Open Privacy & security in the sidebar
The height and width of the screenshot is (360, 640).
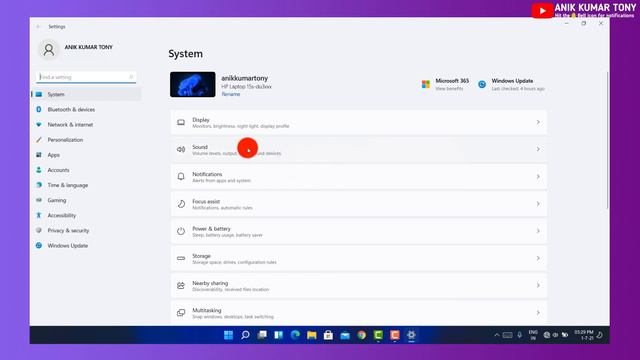pos(86,230)
